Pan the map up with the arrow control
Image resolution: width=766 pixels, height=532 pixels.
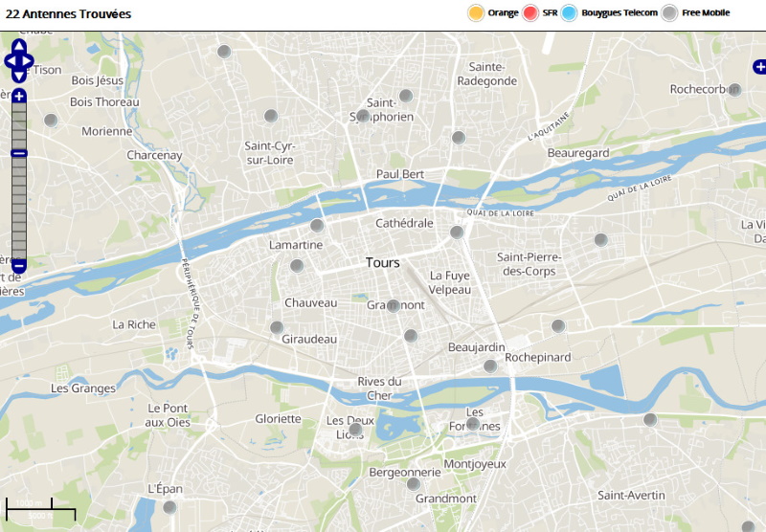click(19, 46)
